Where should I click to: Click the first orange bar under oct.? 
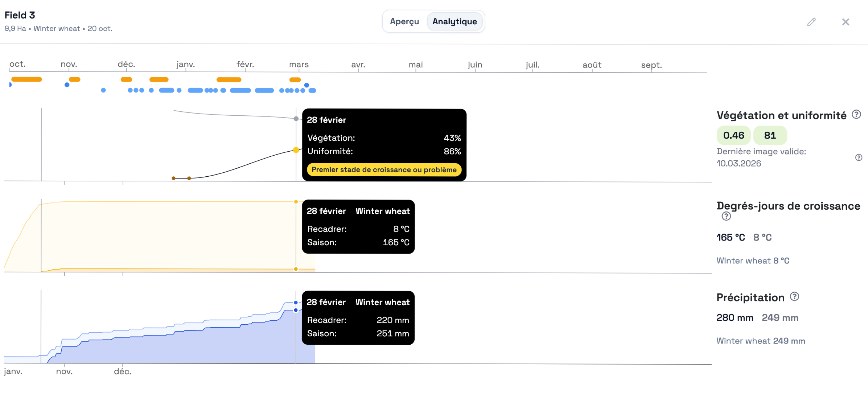tap(26, 79)
